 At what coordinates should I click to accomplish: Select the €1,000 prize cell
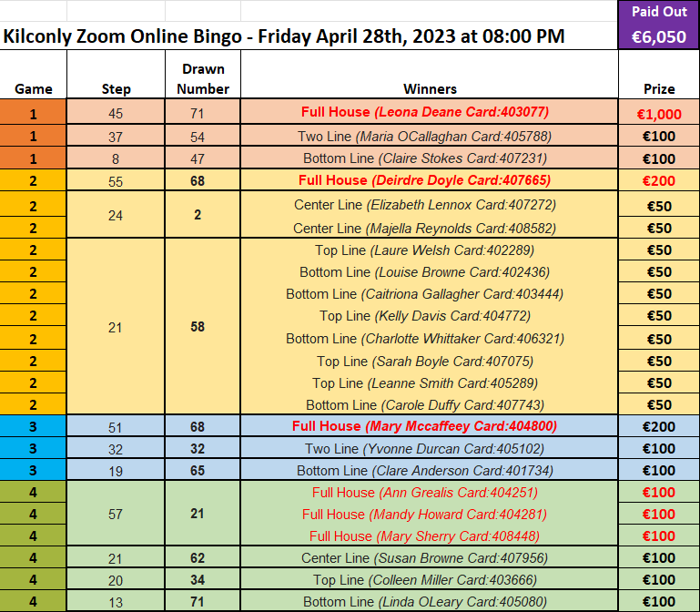(x=659, y=112)
